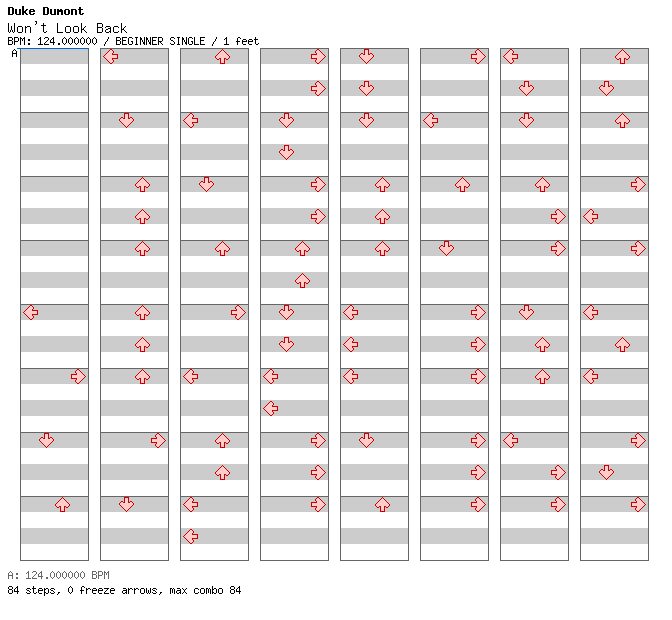
Task: Pick the down arrow in the sixth chart column
Action: pyautogui.click(x=447, y=248)
